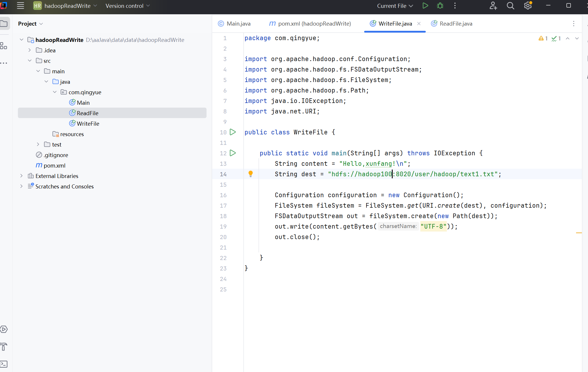Expand the test folder

coord(38,145)
